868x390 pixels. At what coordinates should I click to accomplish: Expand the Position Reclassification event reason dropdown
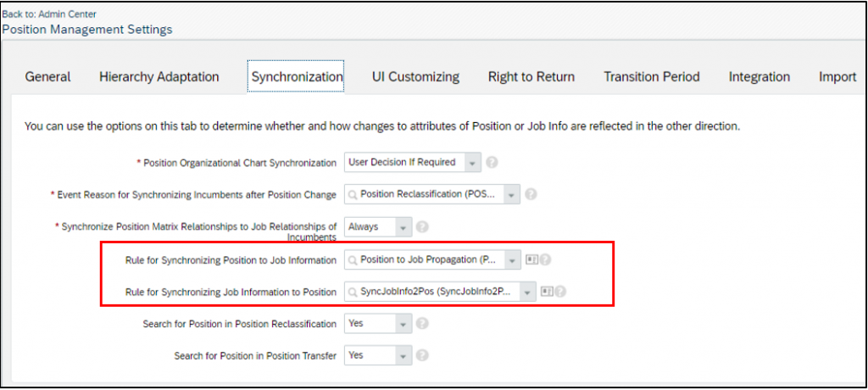click(512, 194)
